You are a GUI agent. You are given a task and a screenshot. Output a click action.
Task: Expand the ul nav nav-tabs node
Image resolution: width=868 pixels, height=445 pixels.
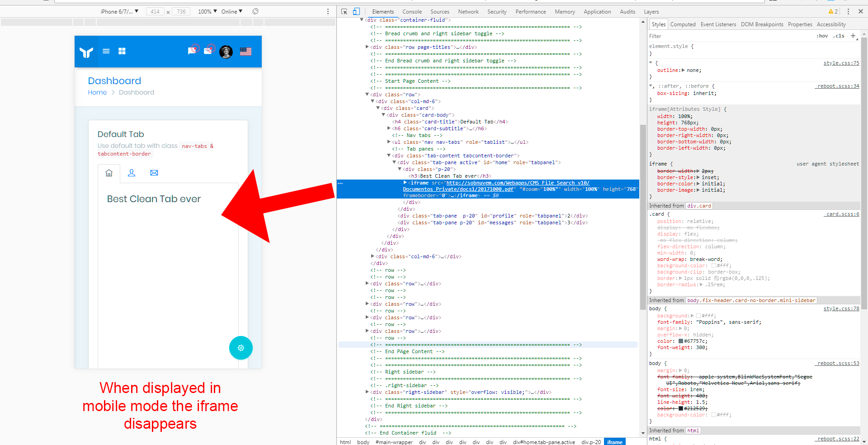389,142
